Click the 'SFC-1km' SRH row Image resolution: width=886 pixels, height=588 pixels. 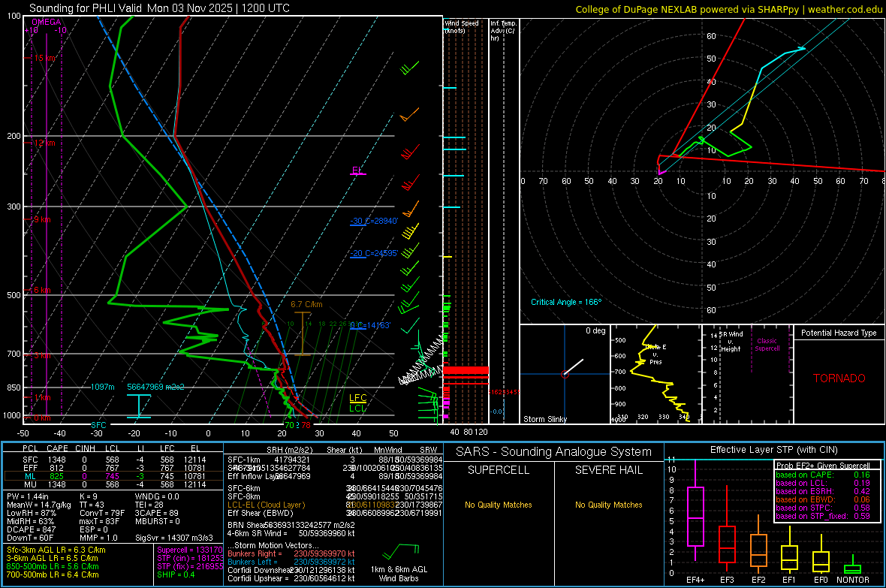click(x=335, y=460)
